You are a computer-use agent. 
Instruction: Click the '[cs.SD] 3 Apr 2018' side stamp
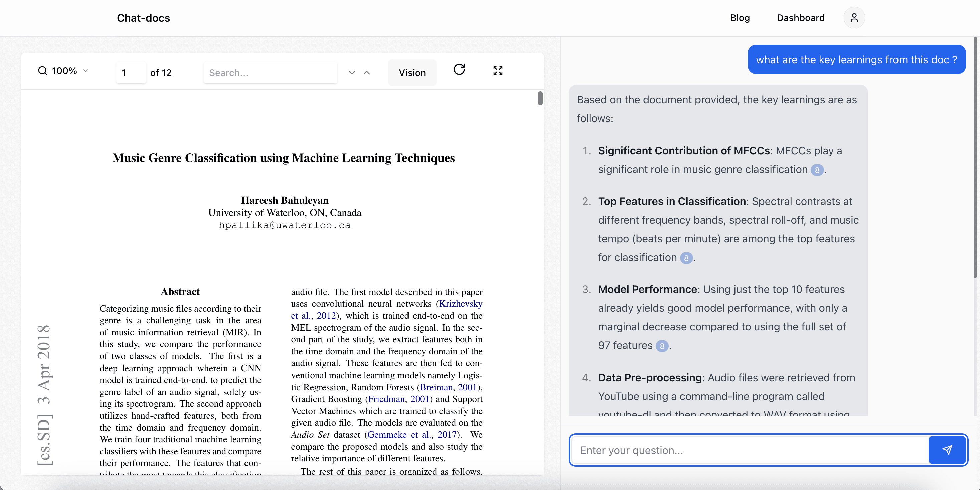pyautogui.click(x=44, y=395)
